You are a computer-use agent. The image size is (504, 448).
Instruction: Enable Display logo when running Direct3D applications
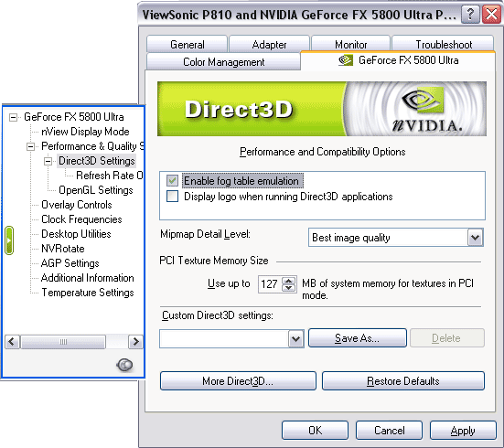[x=172, y=196]
